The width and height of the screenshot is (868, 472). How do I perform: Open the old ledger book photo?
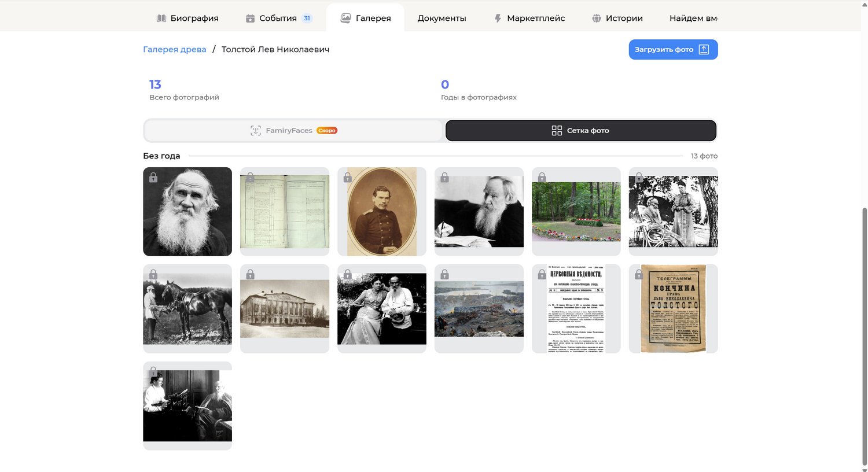click(x=285, y=212)
